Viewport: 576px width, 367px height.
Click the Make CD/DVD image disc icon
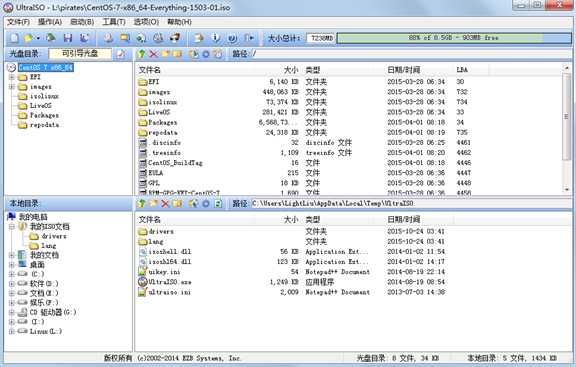[108, 38]
